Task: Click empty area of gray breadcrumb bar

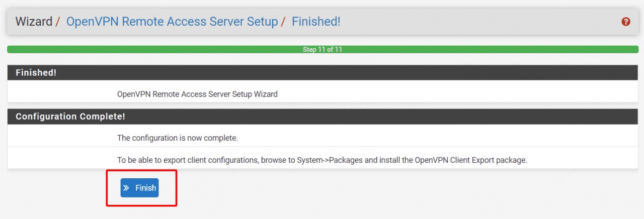Action: coord(478,22)
